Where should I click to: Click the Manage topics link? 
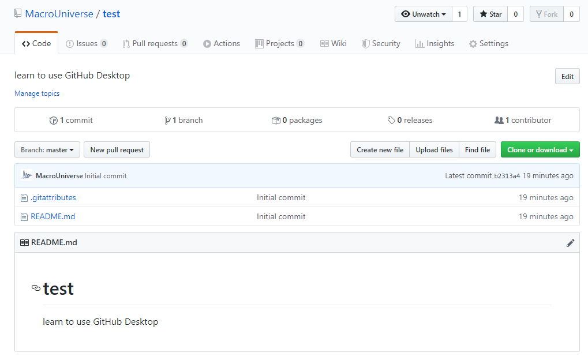[37, 93]
